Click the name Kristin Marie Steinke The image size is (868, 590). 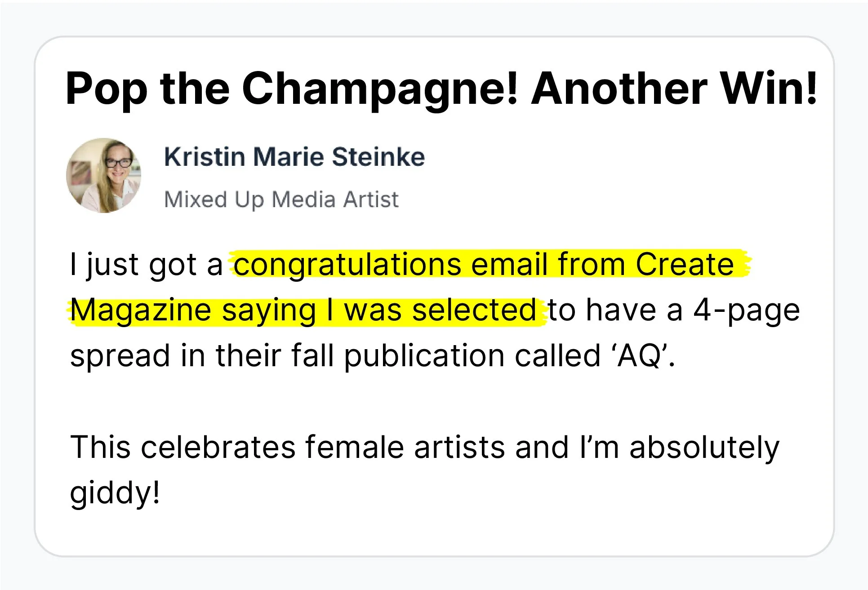point(294,157)
